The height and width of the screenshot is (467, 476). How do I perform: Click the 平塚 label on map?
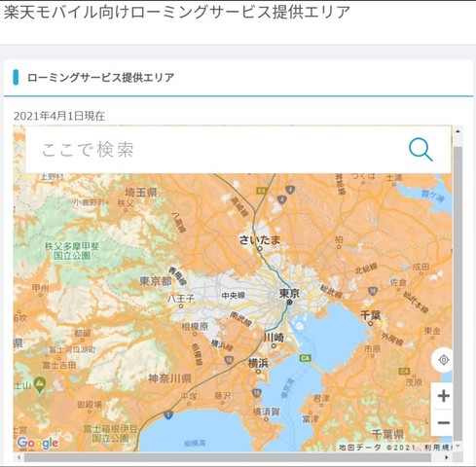point(189,396)
